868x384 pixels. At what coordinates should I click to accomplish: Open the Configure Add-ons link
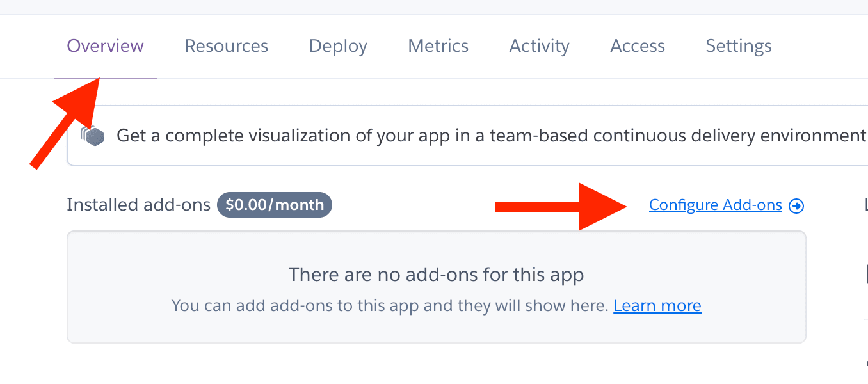[715, 205]
